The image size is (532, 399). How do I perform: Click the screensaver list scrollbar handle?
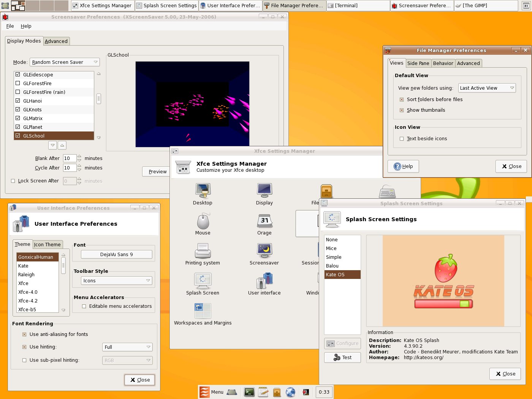coord(99,99)
